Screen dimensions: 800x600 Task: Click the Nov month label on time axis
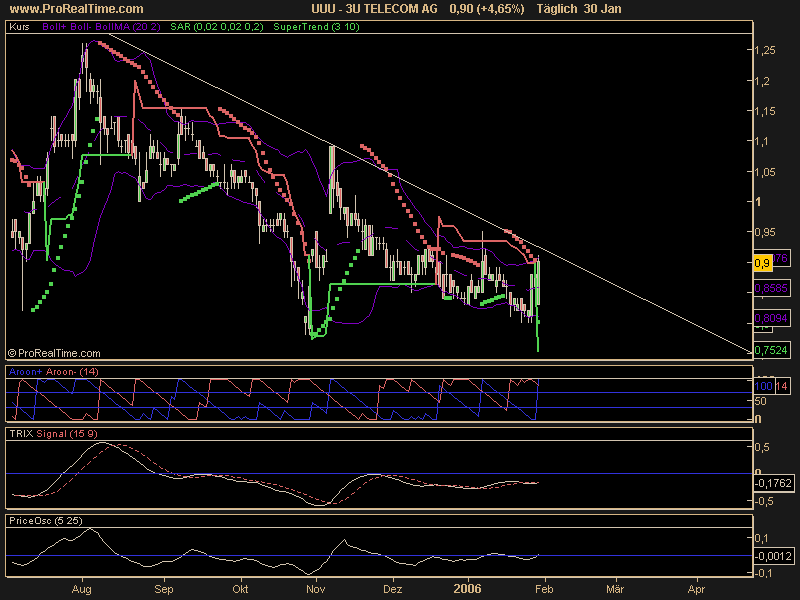click(316, 589)
